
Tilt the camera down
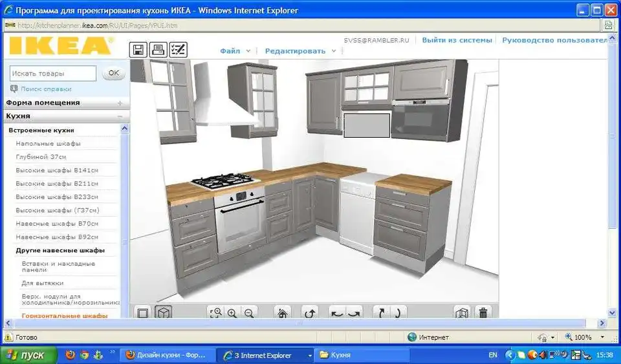coord(398,313)
